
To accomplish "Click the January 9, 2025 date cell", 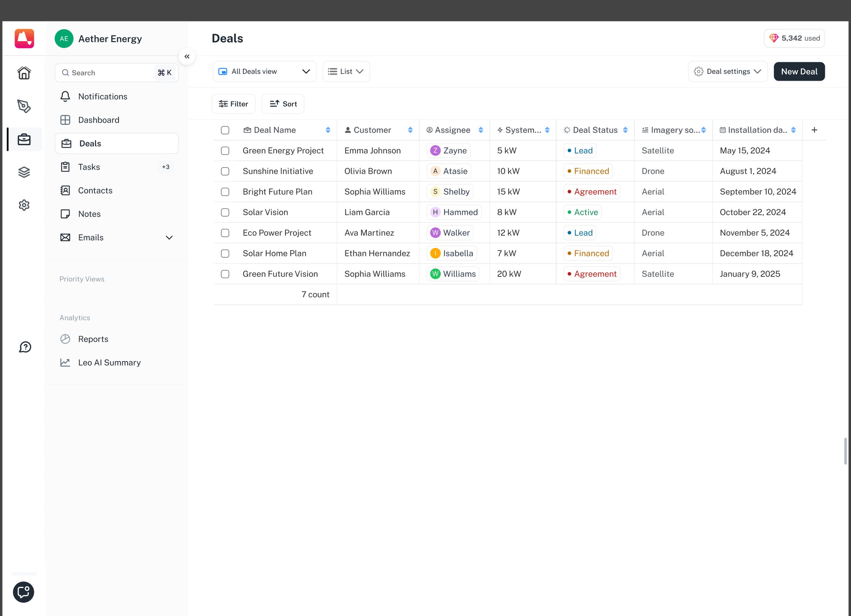I will click(757, 274).
